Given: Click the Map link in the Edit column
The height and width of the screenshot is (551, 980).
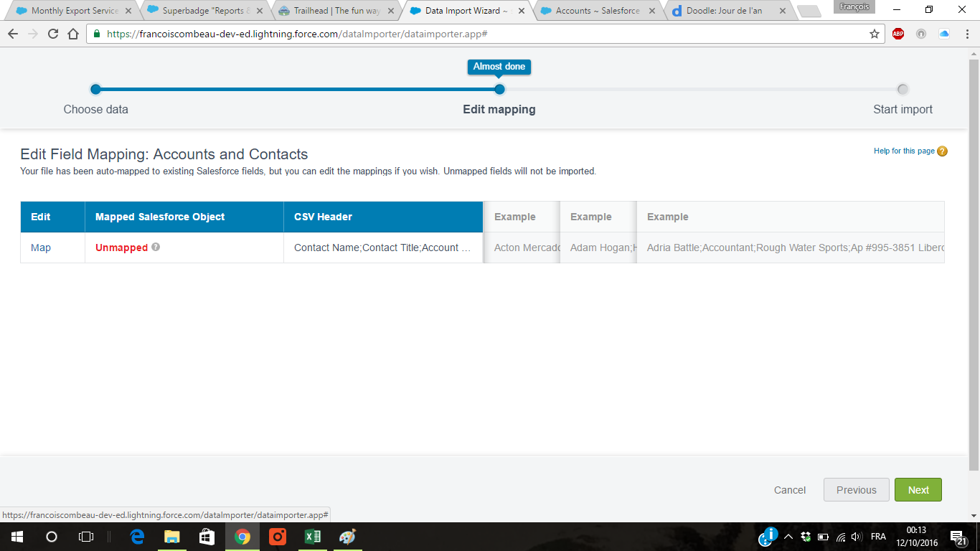Looking at the screenshot, I should [41, 248].
